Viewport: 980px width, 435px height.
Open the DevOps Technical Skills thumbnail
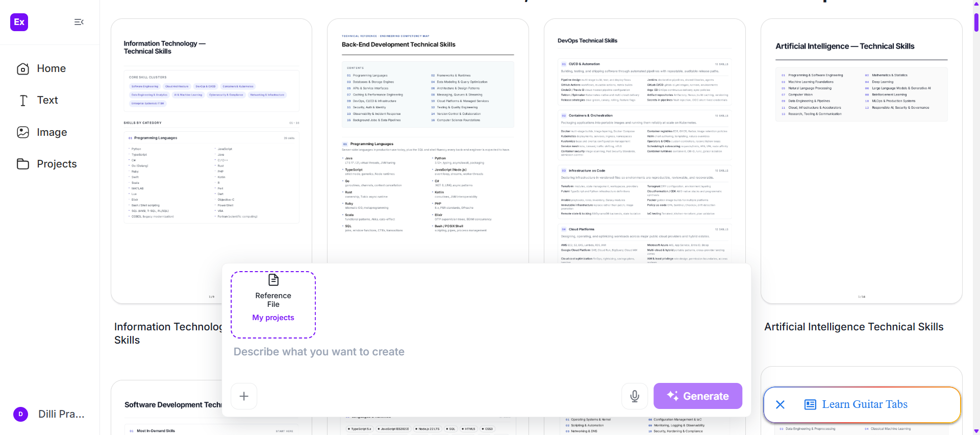(645, 141)
